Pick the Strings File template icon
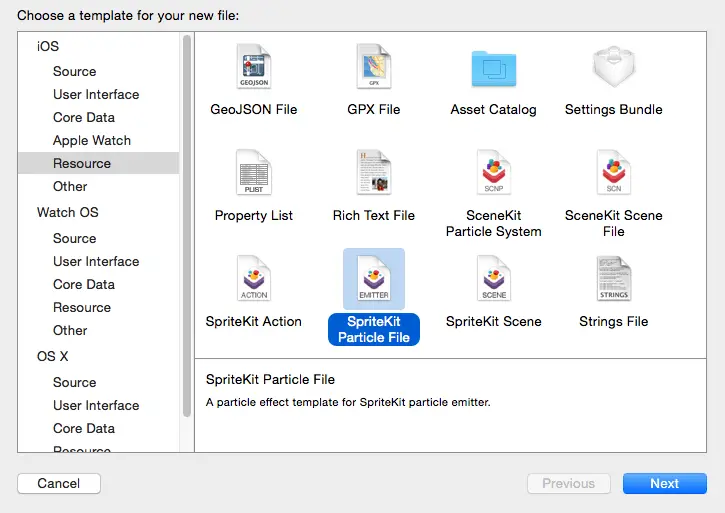This screenshot has height=513, width=725. tap(613, 279)
